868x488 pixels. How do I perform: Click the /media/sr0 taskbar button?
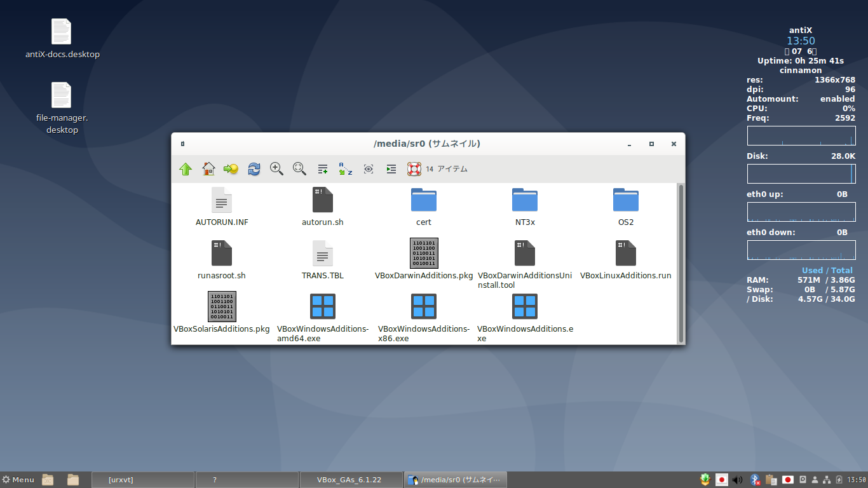[x=455, y=480]
